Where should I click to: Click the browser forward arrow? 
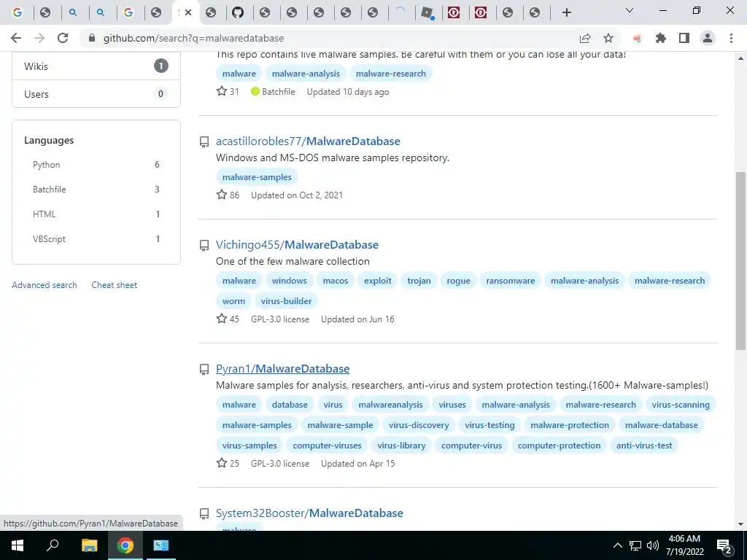39,38
